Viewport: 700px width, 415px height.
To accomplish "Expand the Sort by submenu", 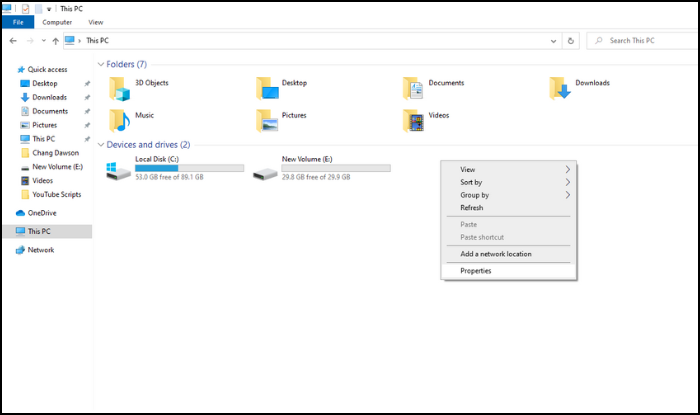I will click(508, 182).
